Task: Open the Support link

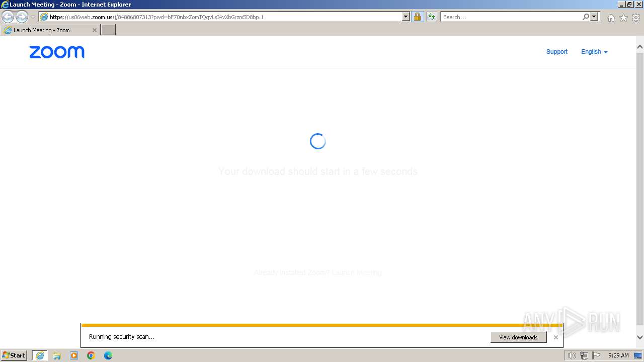Action: coord(556,52)
